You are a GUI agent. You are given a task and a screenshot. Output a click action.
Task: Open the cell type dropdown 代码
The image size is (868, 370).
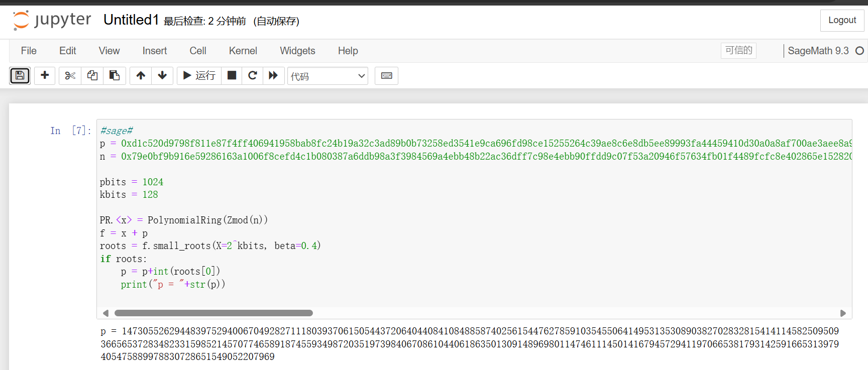pos(328,76)
